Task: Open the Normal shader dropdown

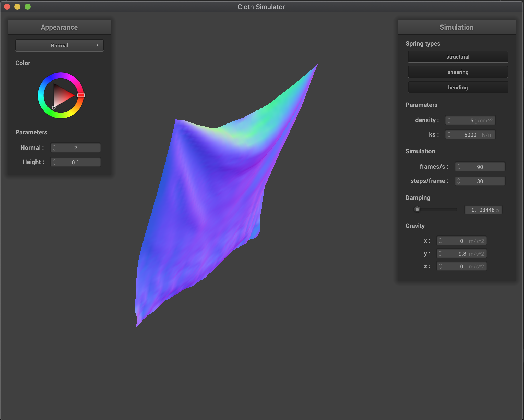Action: click(59, 45)
